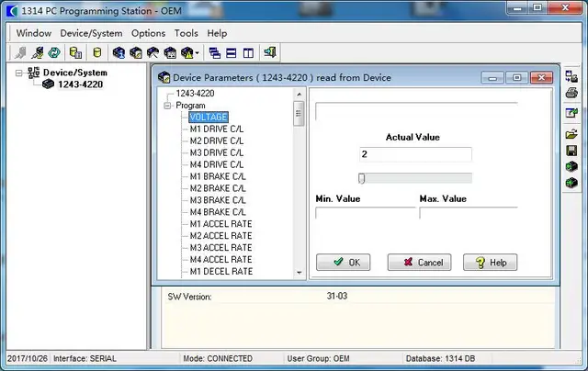The height and width of the screenshot is (371, 588).
Task: Click the green circular refresh arrows icon
Action: [54, 53]
